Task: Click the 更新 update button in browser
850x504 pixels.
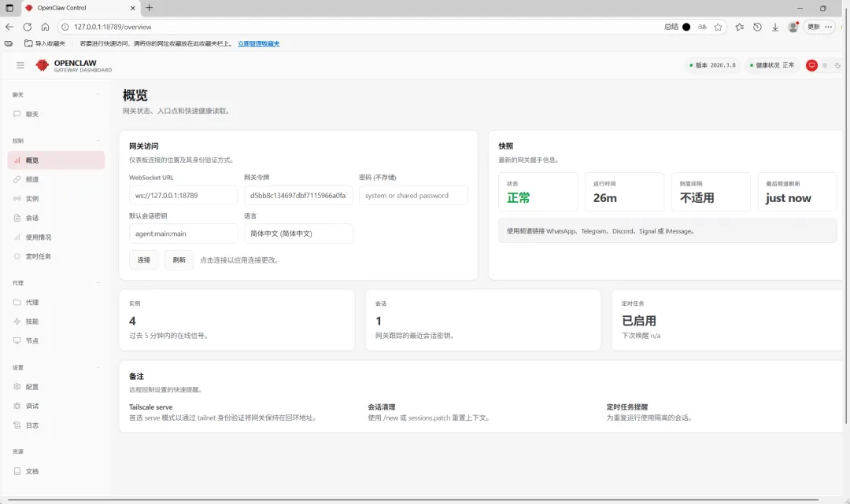Action: tap(814, 27)
